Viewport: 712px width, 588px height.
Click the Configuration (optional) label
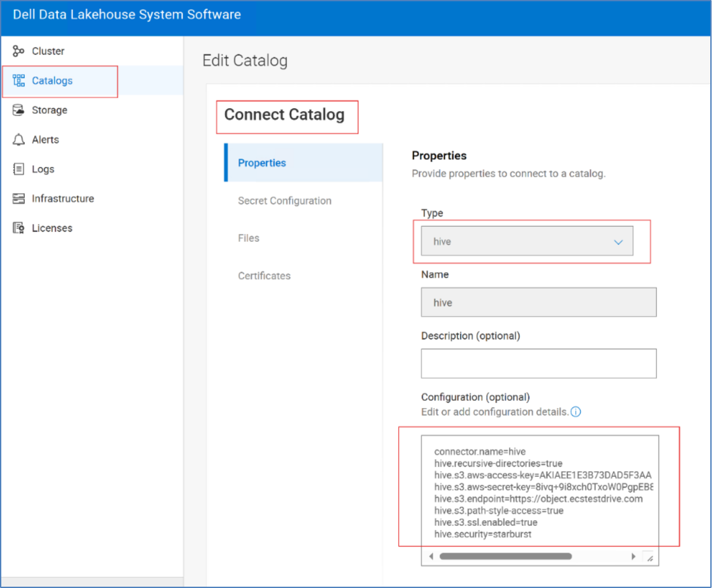475,397
